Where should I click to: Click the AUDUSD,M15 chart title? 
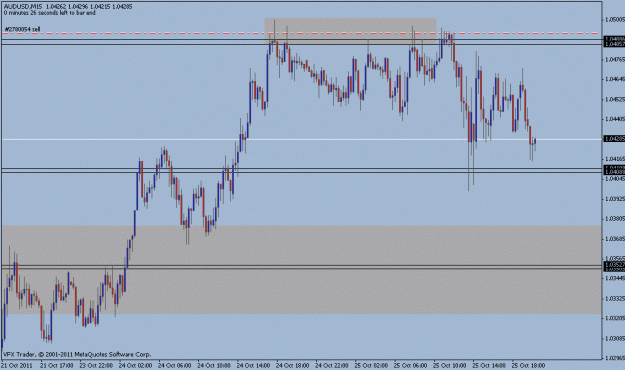tap(22, 6)
